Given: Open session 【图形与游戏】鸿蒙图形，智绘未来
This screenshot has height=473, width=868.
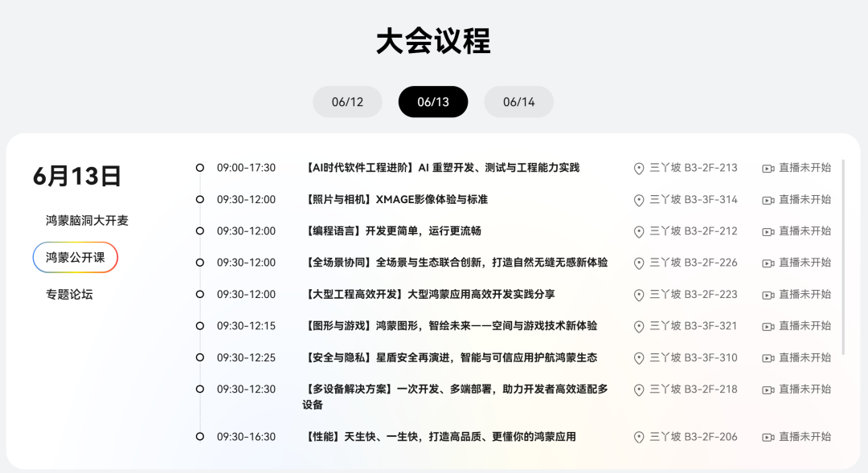Looking at the screenshot, I should (450, 326).
